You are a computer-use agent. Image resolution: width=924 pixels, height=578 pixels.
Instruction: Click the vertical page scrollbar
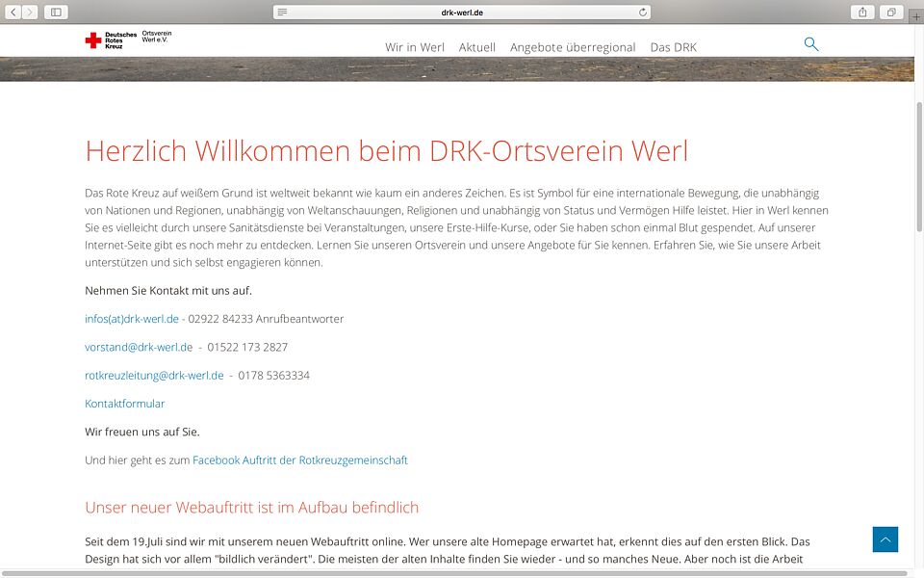[919, 167]
